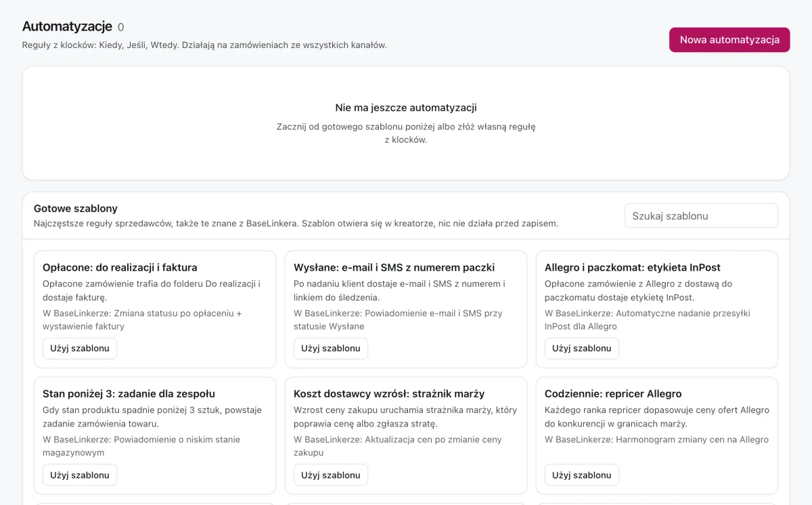Use the Koszt dostawcy wzrósł template
This screenshot has height=505, width=812.
[331, 475]
